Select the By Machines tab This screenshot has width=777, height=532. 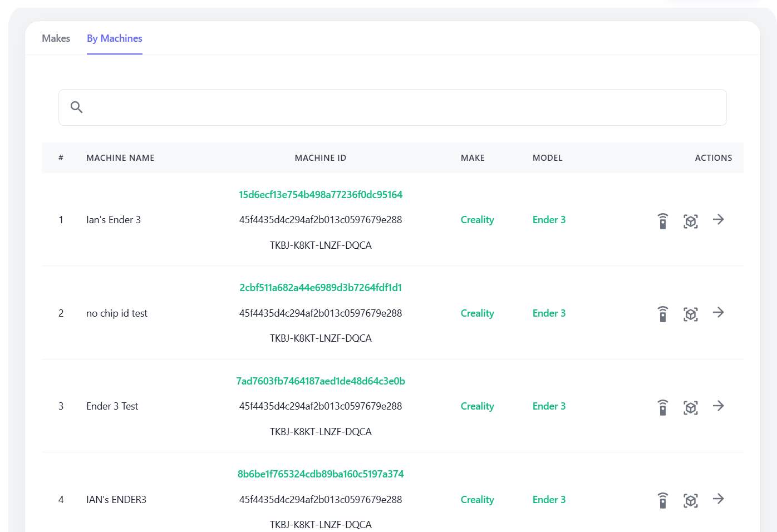pos(115,38)
